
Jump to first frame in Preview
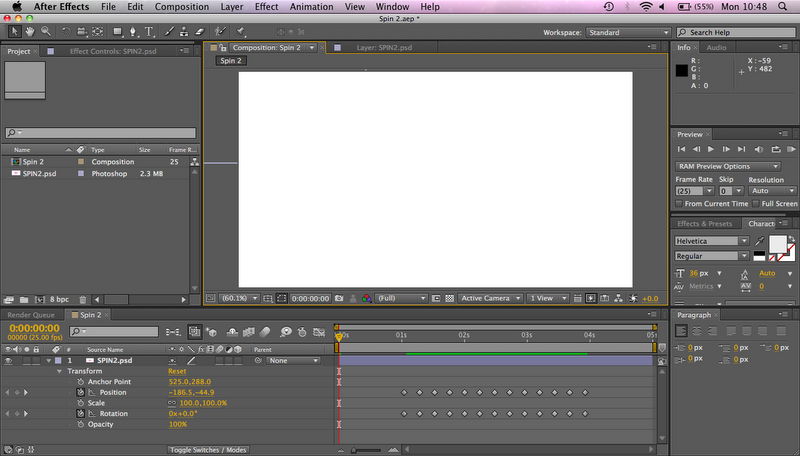[681, 149]
